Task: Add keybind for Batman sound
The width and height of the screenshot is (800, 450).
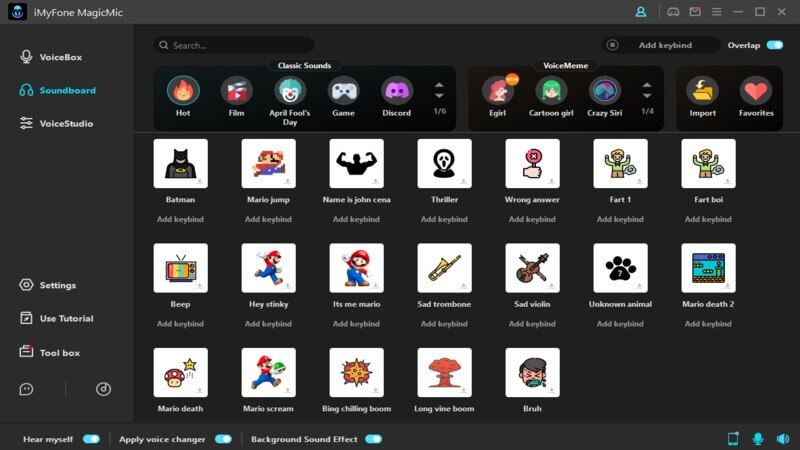Action: pyautogui.click(x=180, y=219)
